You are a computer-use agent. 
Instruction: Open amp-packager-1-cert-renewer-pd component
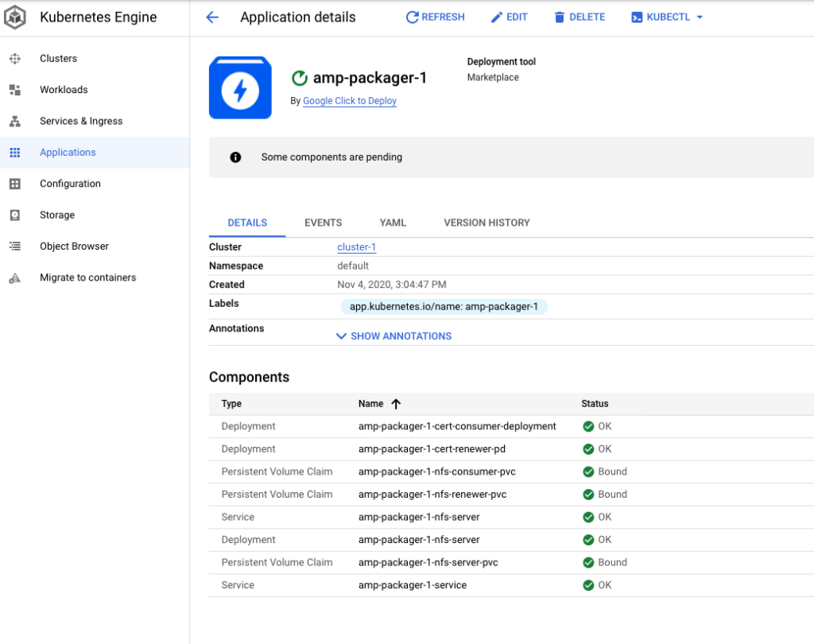coord(432,449)
